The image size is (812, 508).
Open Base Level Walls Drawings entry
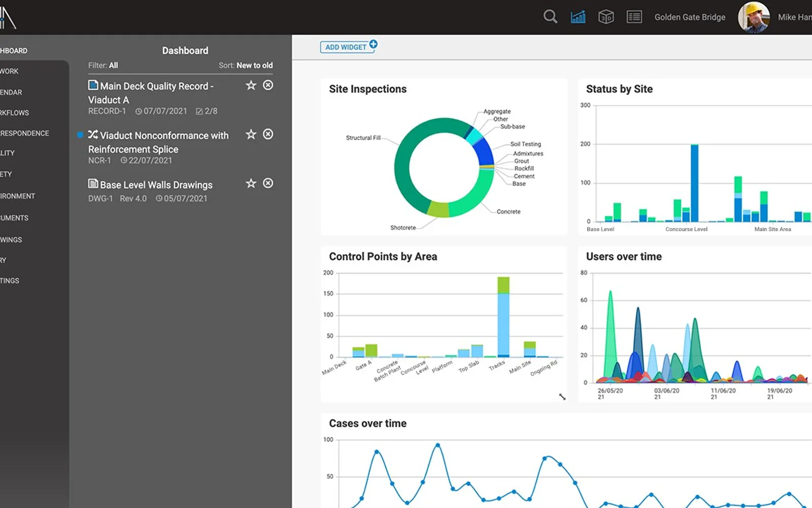tap(156, 185)
